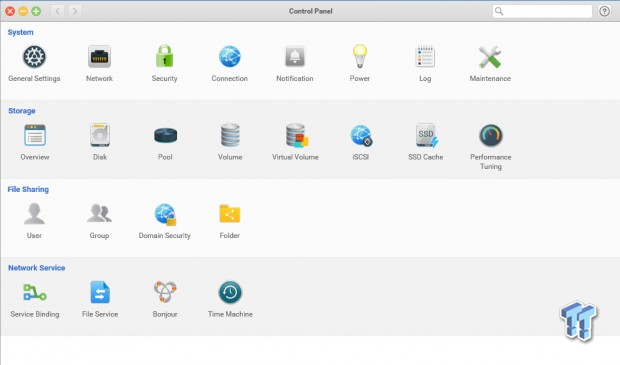Open Service Binding icon
The image size is (620, 365).
point(35,292)
